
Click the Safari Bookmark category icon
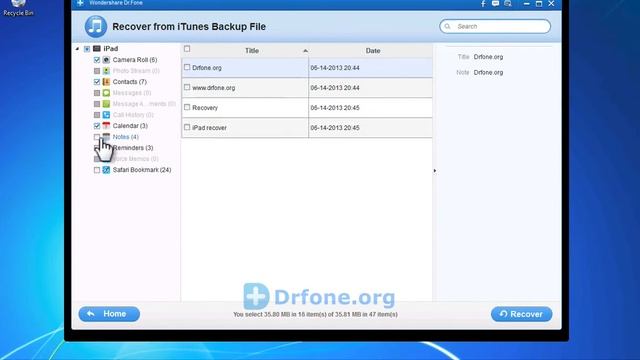[106, 170]
